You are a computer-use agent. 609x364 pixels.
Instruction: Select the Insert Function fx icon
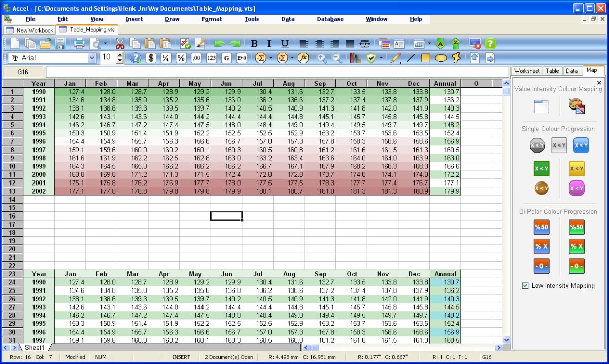303,58
